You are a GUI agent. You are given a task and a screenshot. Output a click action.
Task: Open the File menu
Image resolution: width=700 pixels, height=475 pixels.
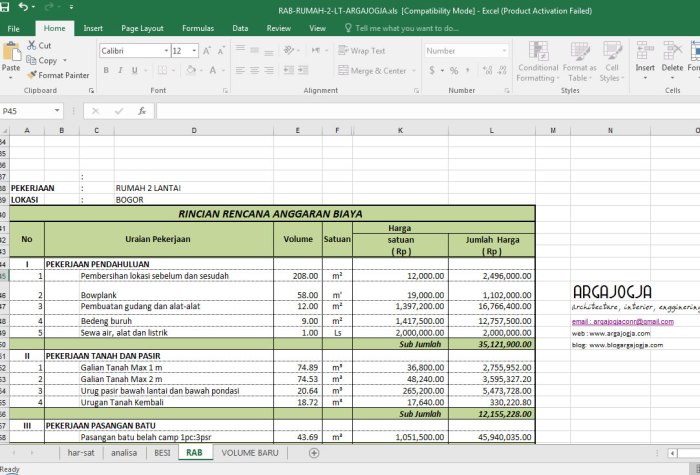click(x=13, y=29)
